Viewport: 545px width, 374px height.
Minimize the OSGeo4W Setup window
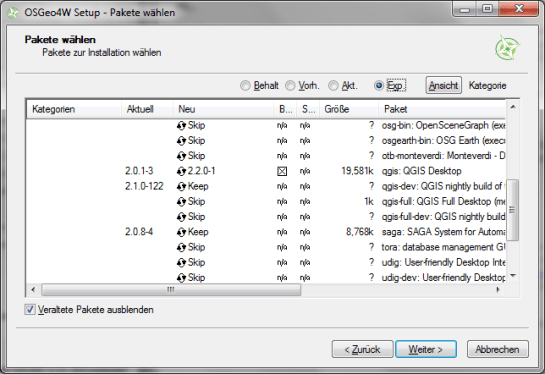pos(465,9)
